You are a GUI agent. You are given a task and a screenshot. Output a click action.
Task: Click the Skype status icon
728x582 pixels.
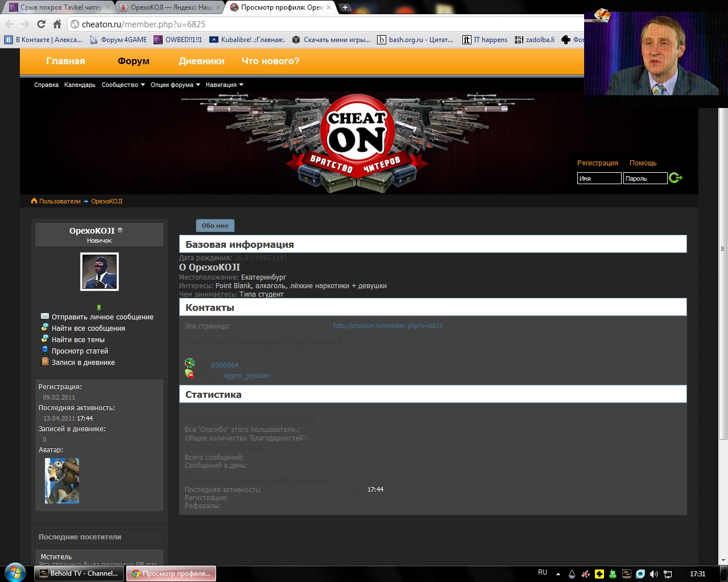point(190,373)
